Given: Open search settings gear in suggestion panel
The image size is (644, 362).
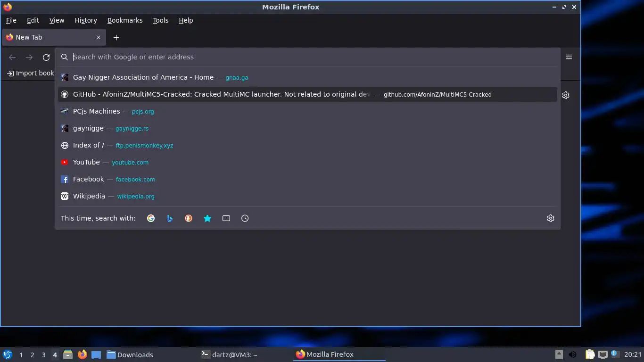Looking at the screenshot, I should point(551,218).
